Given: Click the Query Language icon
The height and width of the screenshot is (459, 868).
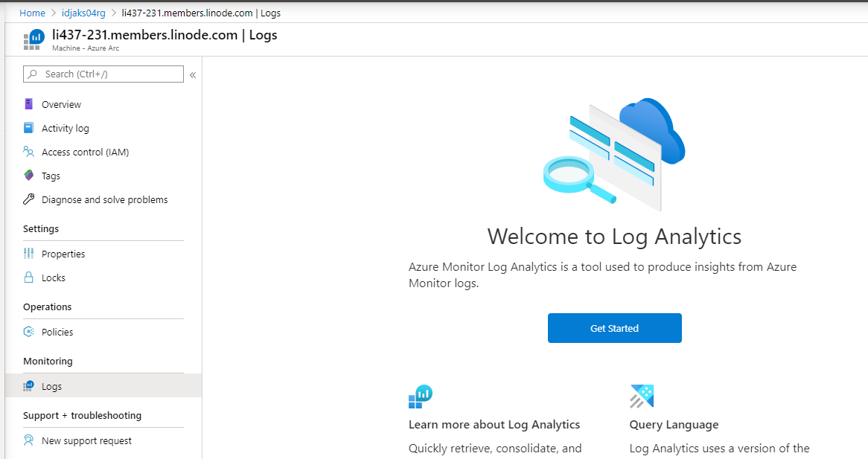Looking at the screenshot, I should coord(642,397).
